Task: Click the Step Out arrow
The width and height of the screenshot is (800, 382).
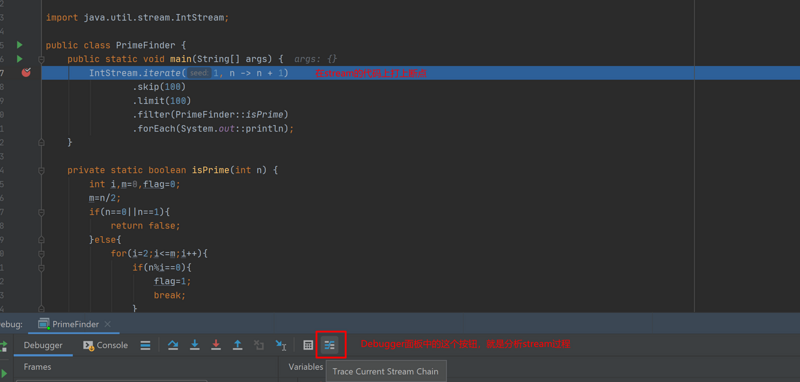Action: (x=238, y=345)
